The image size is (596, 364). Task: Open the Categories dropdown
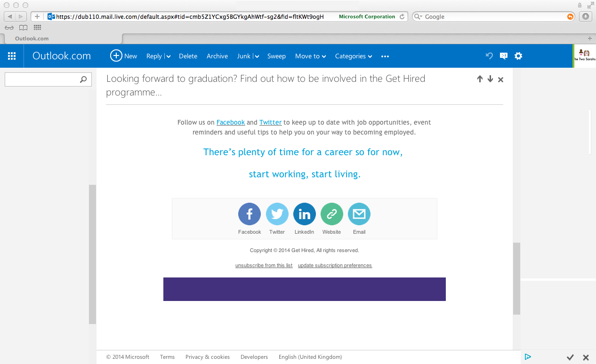click(354, 56)
